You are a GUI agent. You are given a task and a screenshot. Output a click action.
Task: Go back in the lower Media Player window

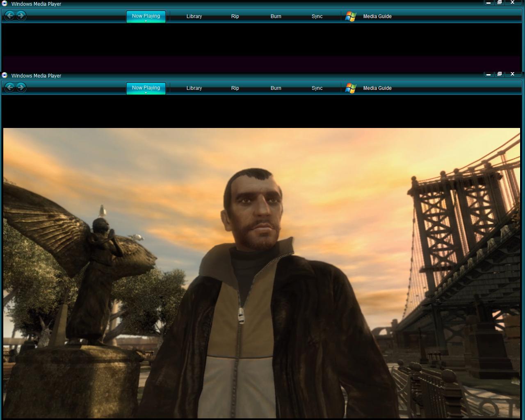coord(10,87)
